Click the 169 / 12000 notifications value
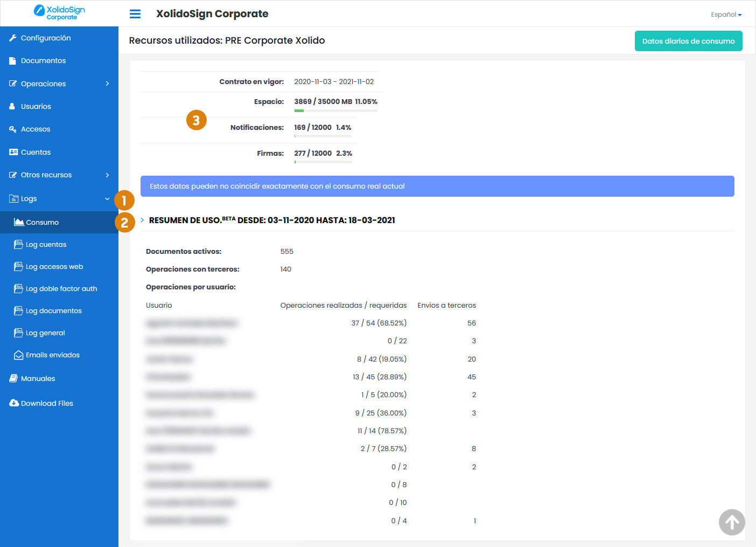756x547 pixels. point(313,127)
